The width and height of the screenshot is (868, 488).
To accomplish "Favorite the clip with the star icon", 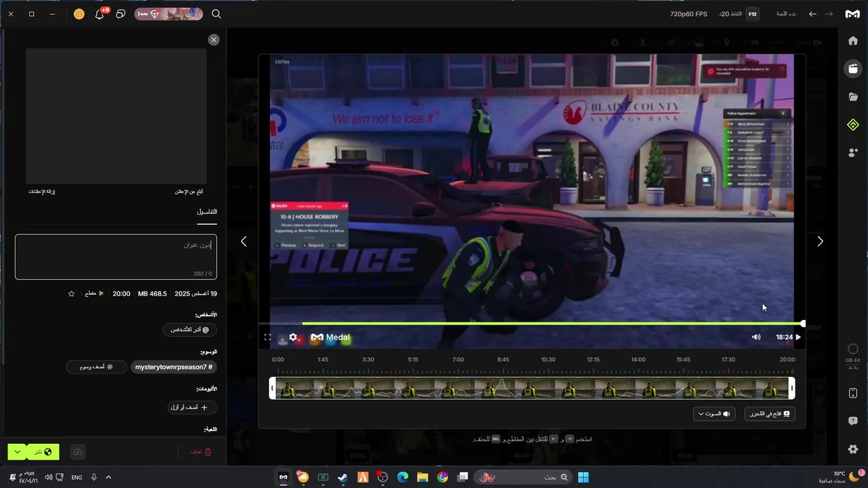I will pyautogui.click(x=71, y=293).
